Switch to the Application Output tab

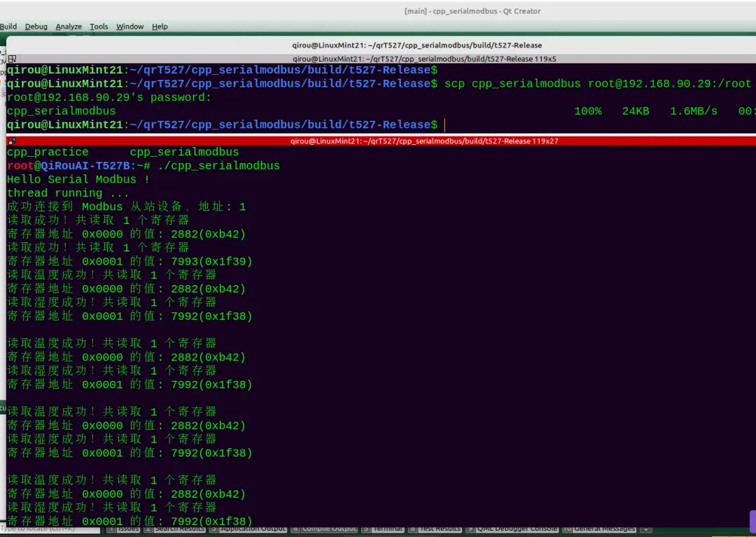point(247,529)
